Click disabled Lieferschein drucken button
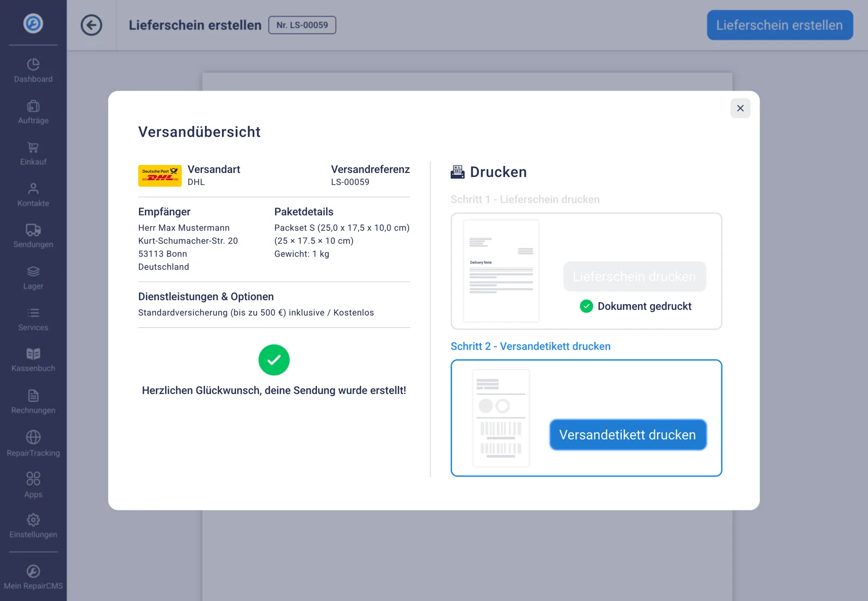This screenshot has height=601, width=868. click(x=635, y=277)
